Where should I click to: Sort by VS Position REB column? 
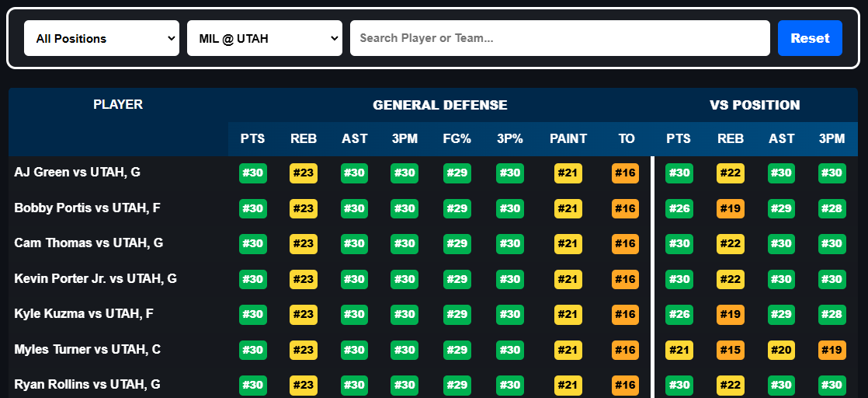[x=730, y=139]
